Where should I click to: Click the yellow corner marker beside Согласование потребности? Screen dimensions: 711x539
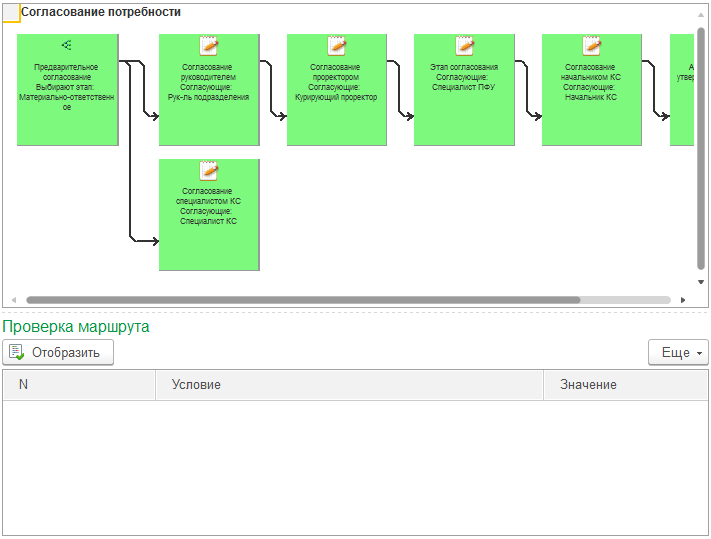11,13
